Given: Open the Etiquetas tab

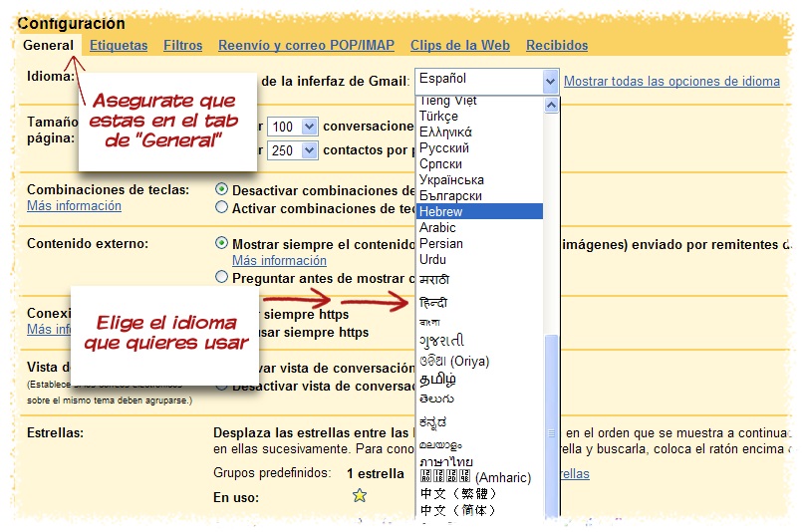Looking at the screenshot, I should click(x=119, y=45).
